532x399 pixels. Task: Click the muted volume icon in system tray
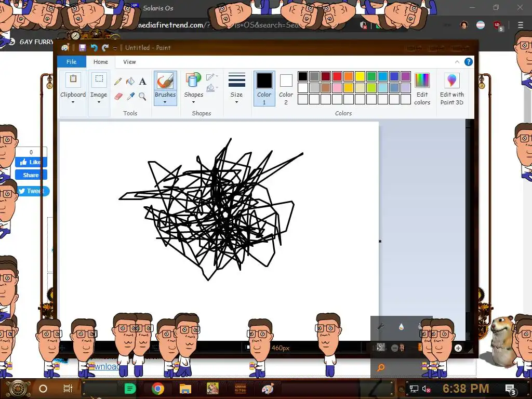coord(426,389)
